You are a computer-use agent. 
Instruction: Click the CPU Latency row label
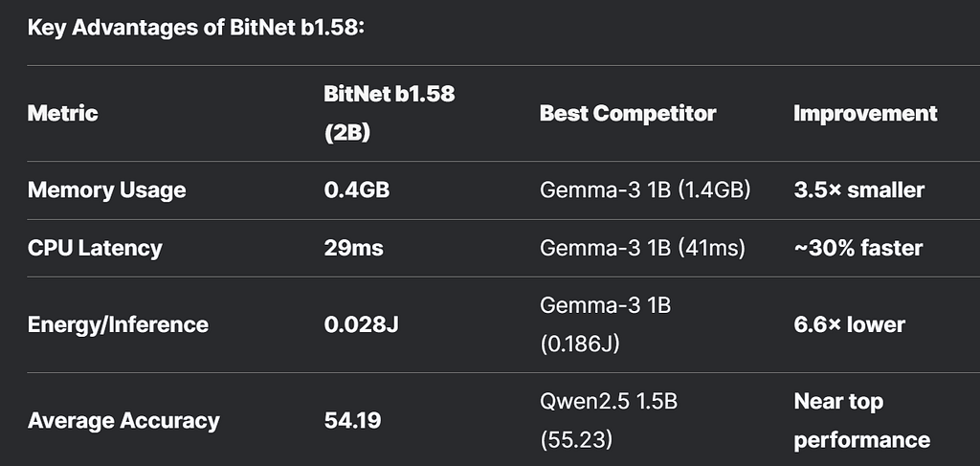tap(95, 248)
